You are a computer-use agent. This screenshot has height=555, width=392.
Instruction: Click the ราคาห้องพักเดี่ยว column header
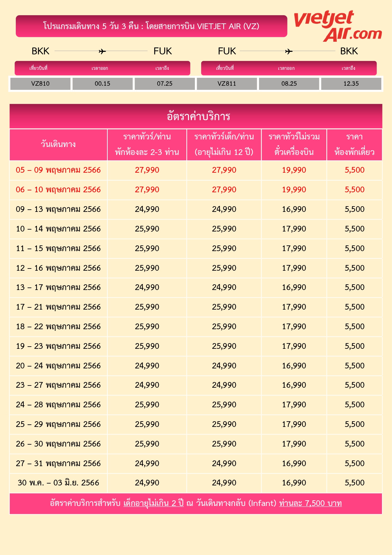[x=354, y=145]
